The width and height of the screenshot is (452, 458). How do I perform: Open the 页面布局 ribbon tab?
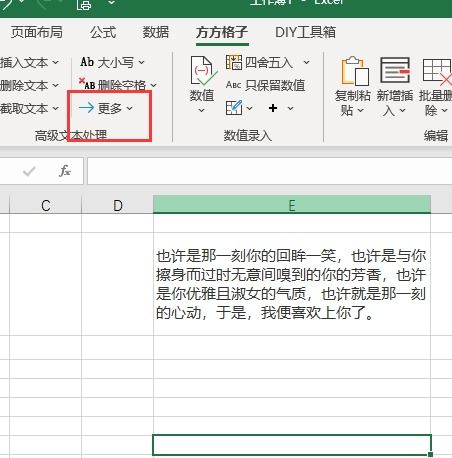click(x=37, y=32)
